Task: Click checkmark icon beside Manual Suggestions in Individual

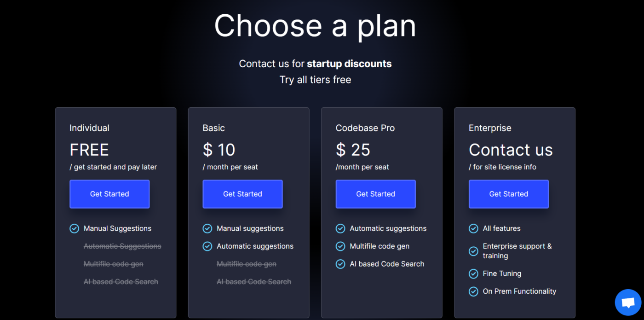Action: [74, 228]
